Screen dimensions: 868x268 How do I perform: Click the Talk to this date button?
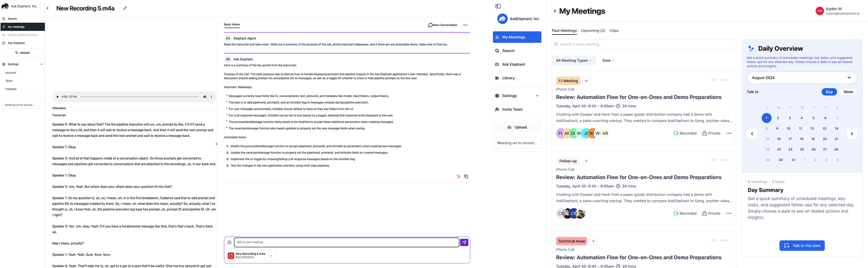[x=802, y=246]
